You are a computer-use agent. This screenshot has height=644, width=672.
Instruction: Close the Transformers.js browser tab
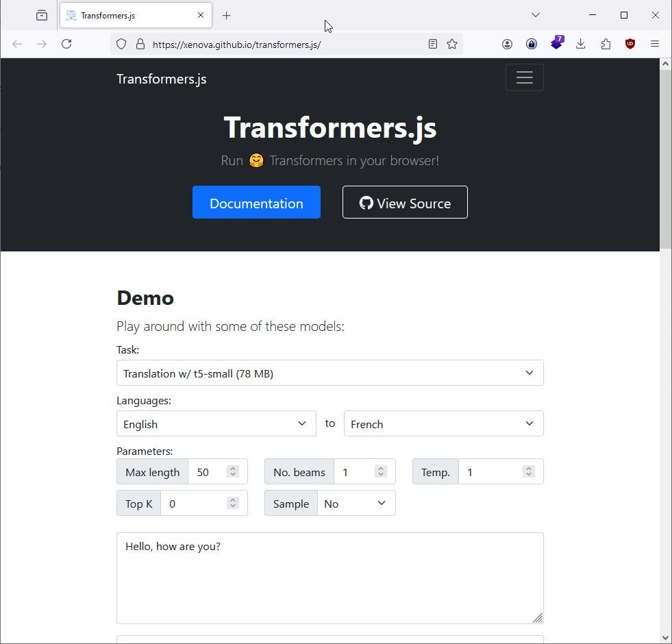tap(201, 16)
